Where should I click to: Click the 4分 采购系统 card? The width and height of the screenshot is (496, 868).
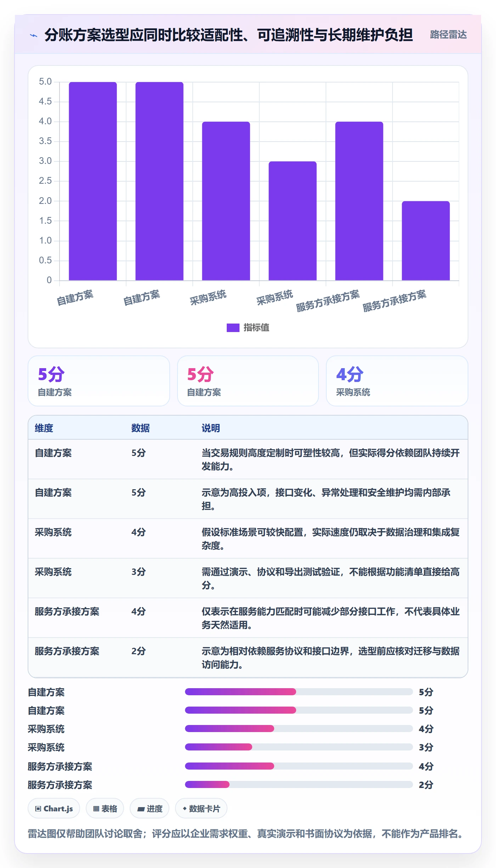[397, 381]
